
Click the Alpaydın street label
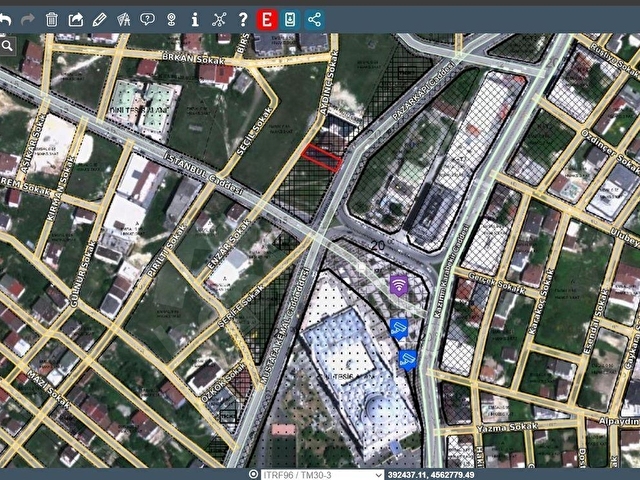point(619,421)
